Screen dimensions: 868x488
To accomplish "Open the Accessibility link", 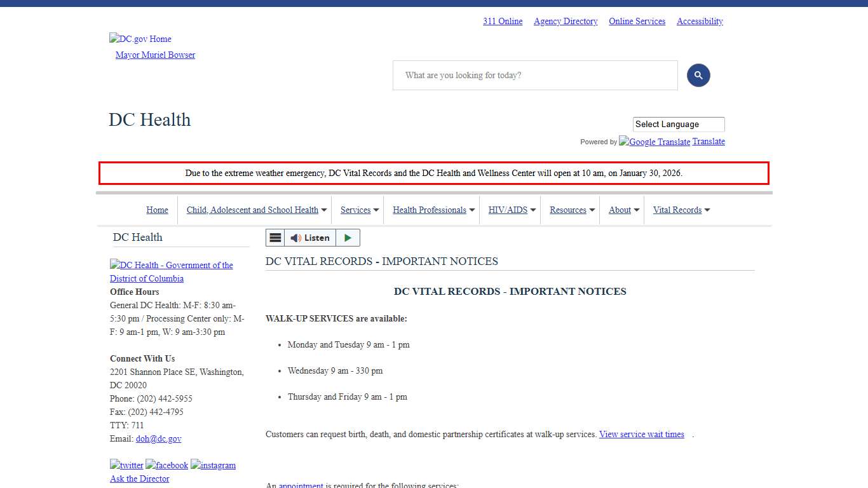I will coord(699,21).
